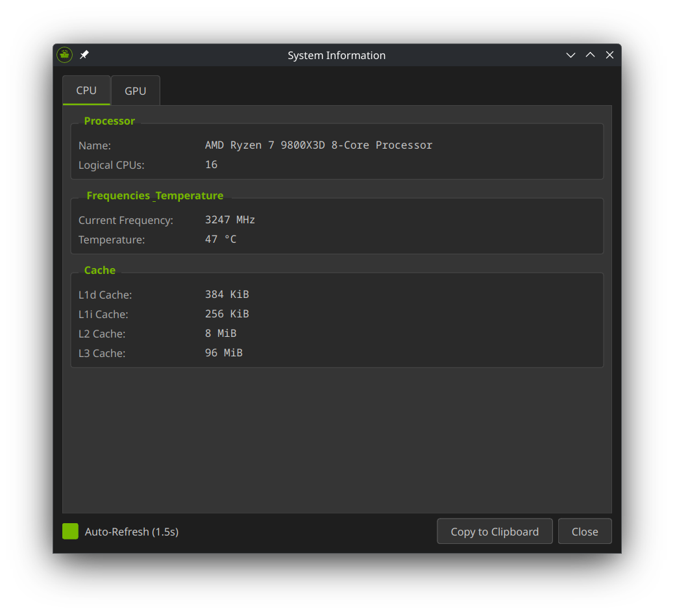Click the 47 °C temperature reading
Viewport: 675px width, 616px height.
(221, 240)
